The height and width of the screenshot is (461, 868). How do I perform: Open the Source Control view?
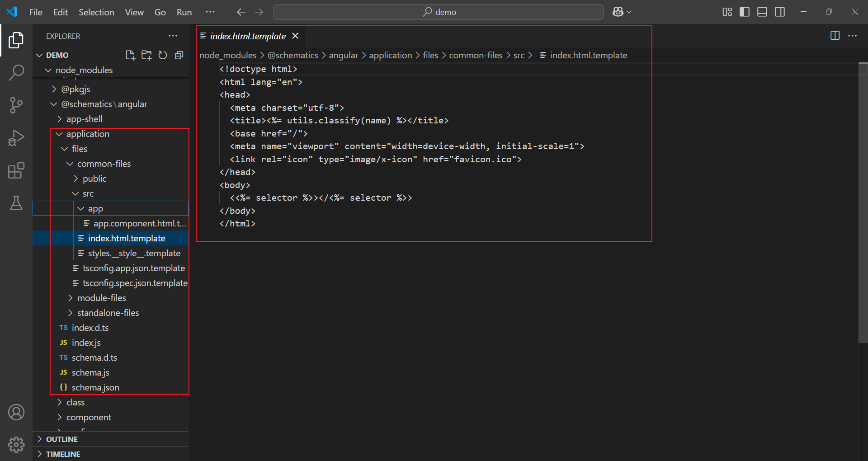click(x=16, y=105)
